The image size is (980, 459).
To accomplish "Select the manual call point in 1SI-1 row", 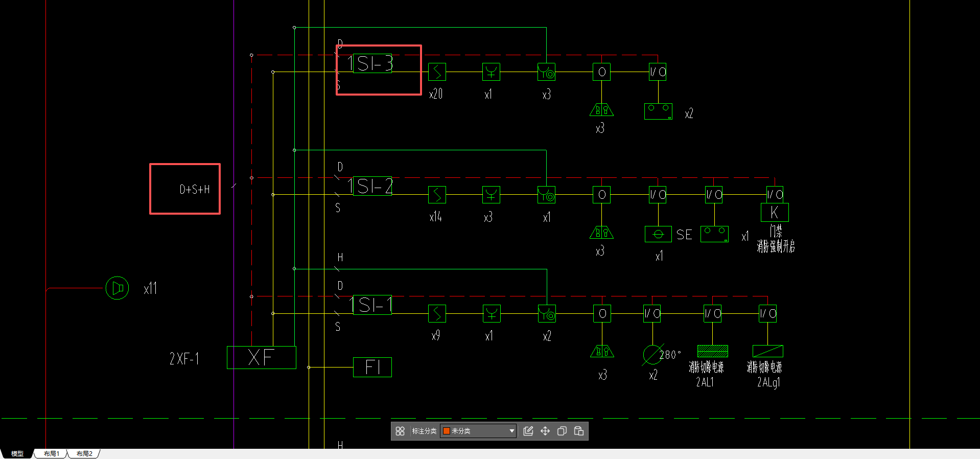I will (x=492, y=313).
